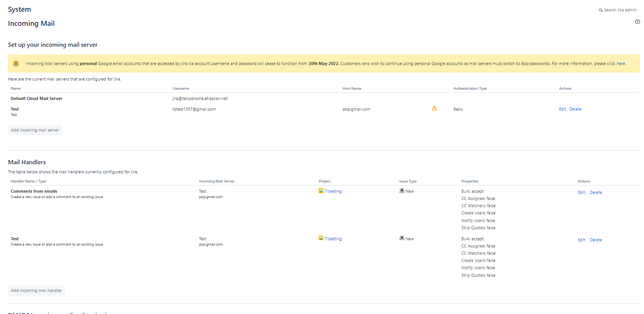Click New issue type icon in Test handler row
The width and height of the screenshot is (644, 314).
(x=402, y=238)
